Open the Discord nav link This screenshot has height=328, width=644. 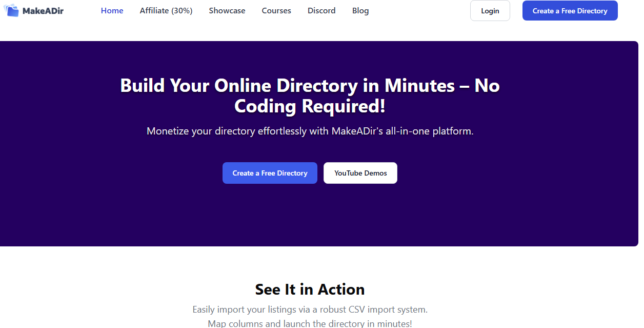click(x=321, y=11)
